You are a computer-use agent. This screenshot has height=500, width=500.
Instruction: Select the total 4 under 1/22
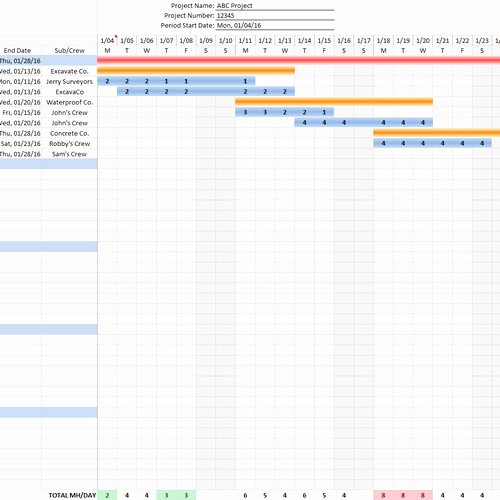coord(462,495)
